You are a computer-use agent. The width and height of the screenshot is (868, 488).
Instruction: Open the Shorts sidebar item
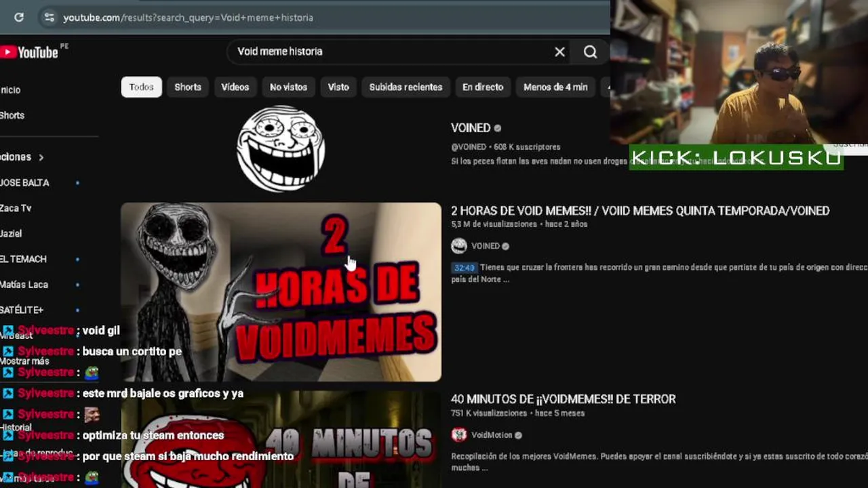pos(12,115)
